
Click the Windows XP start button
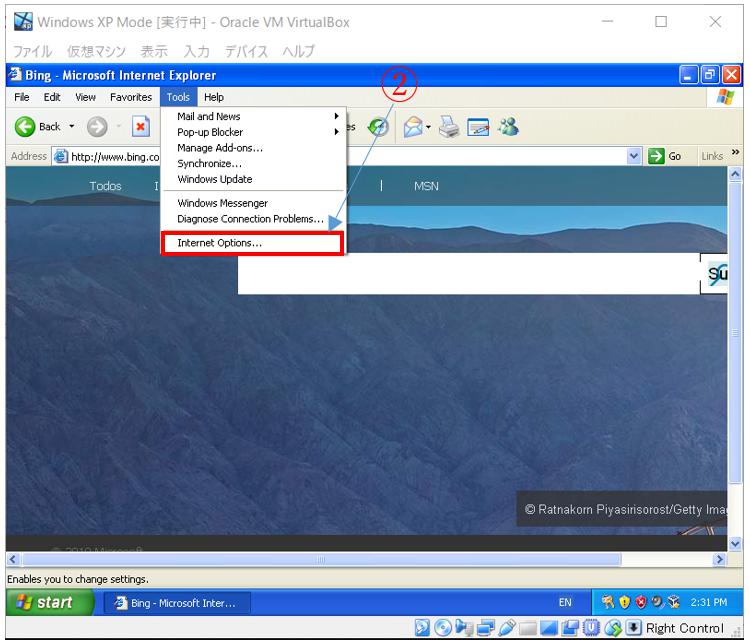tap(49, 602)
